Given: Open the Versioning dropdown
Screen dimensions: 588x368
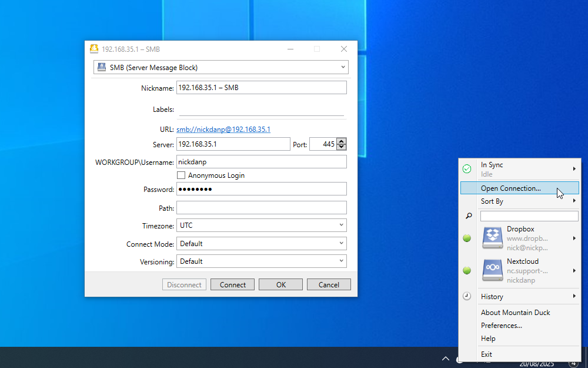Looking at the screenshot, I should pyautogui.click(x=262, y=261).
